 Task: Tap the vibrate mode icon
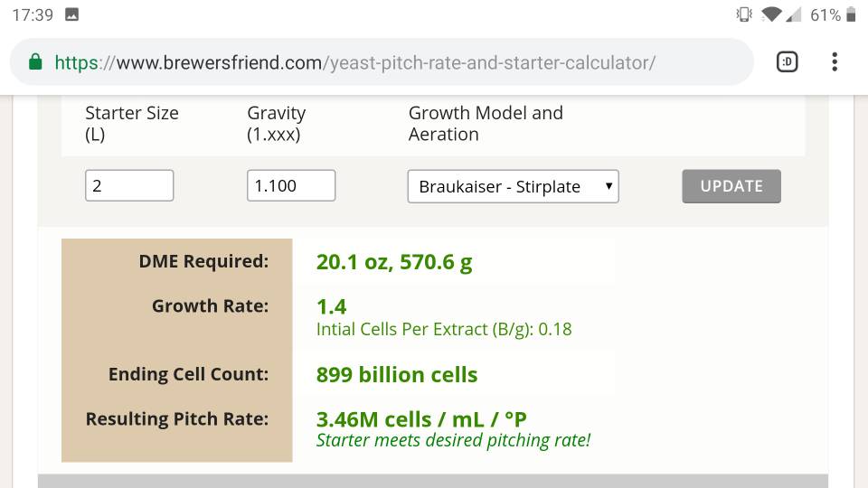click(744, 14)
